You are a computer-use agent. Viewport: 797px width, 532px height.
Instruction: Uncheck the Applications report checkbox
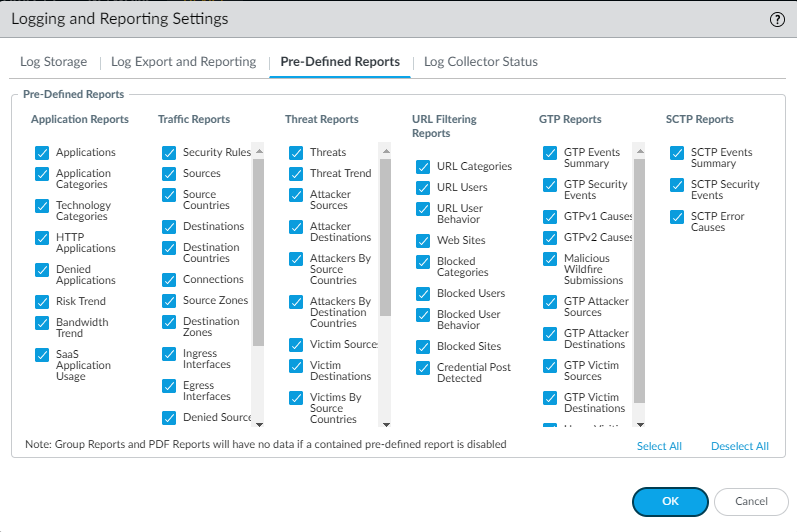[42, 153]
